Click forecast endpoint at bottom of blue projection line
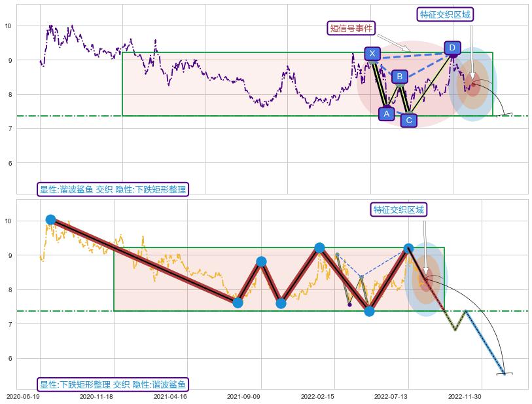 pyautogui.click(x=504, y=373)
